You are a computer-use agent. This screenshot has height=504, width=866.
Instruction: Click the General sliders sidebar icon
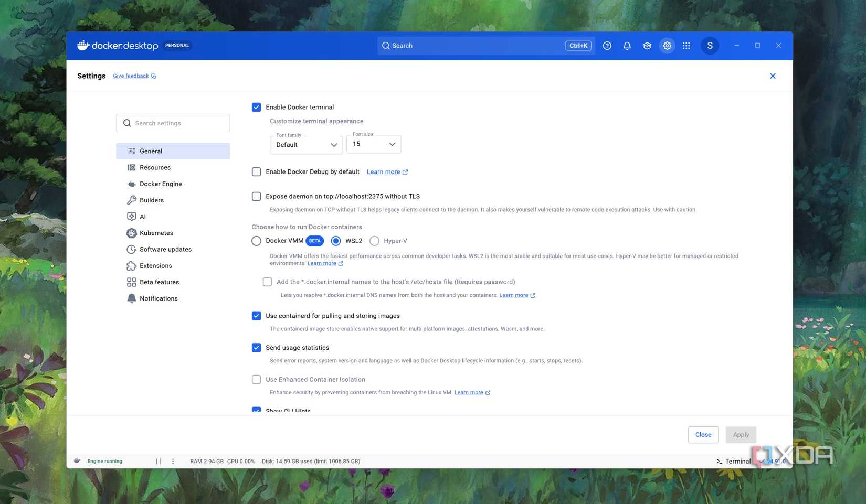pos(132,151)
